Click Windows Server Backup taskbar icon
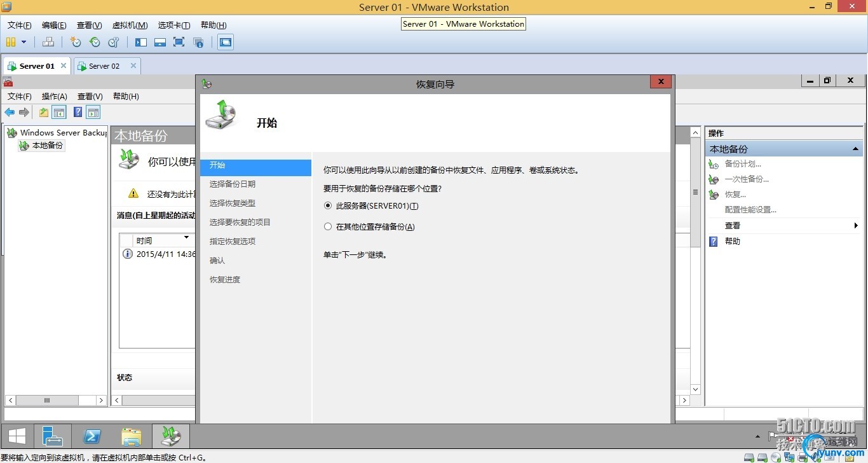 pos(171,436)
